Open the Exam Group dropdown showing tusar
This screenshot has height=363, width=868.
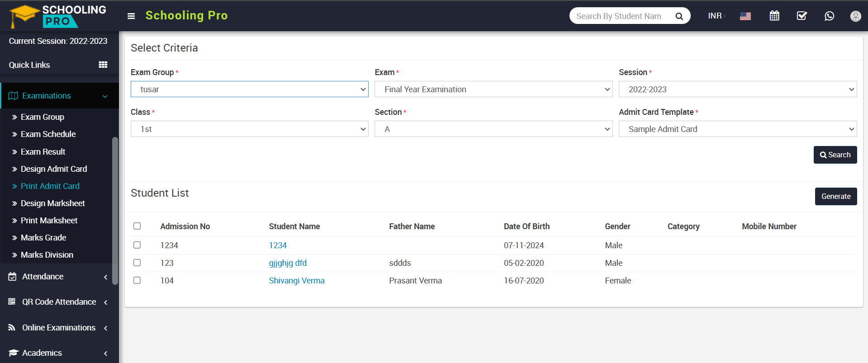[x=249, y=89]
